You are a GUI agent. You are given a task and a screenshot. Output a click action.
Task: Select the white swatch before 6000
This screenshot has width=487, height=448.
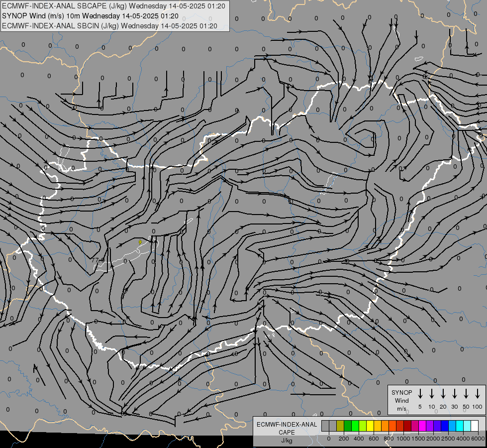475,426
